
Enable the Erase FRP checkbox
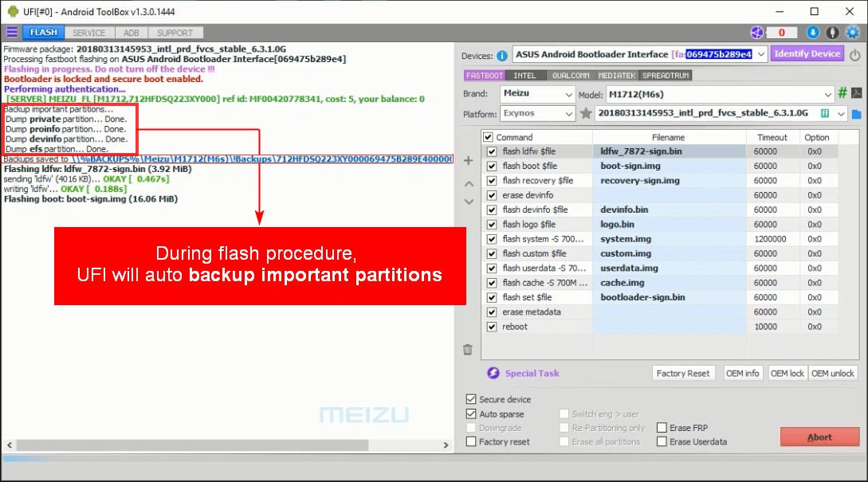pos(662,428)
